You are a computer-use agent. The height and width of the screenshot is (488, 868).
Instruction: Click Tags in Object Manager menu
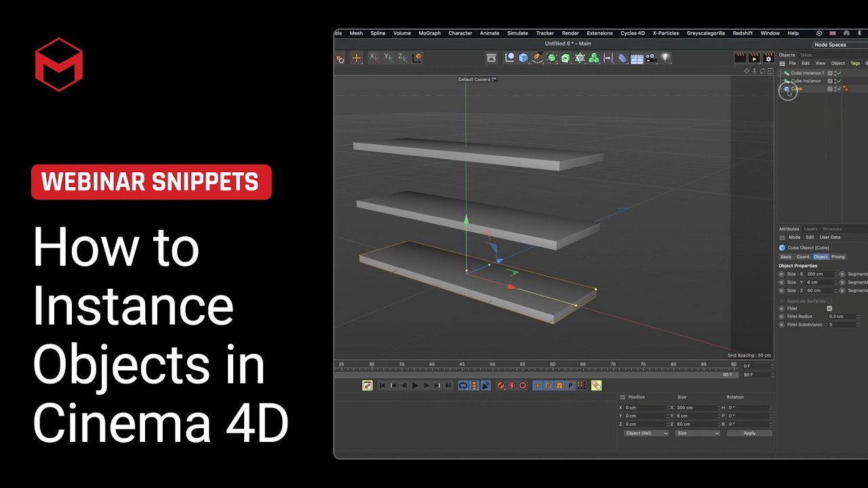click(855, 63)
